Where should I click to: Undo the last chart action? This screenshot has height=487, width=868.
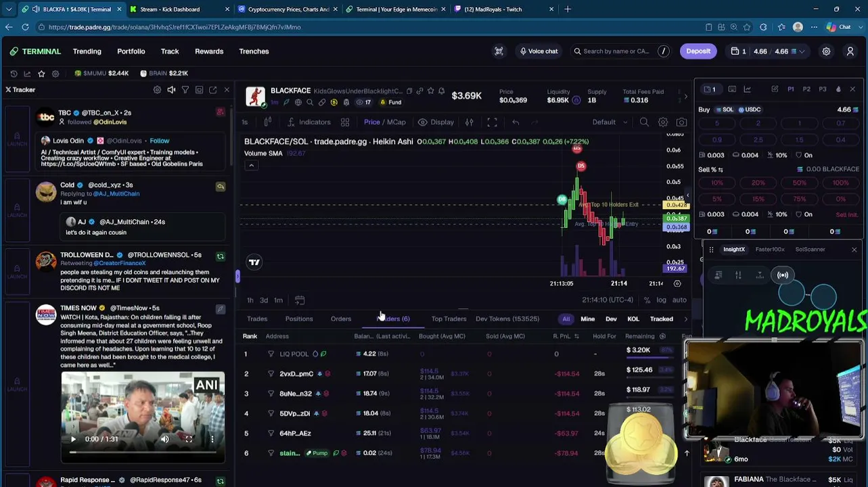point(516,122)
